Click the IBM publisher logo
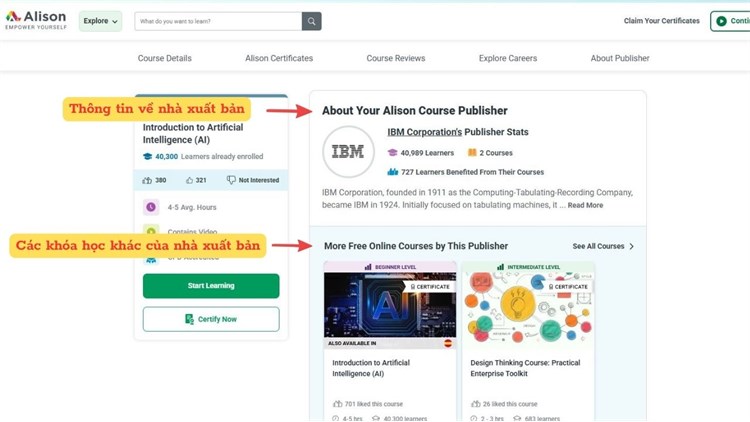This screenshot has width=750, height=422. pos(348,152)
